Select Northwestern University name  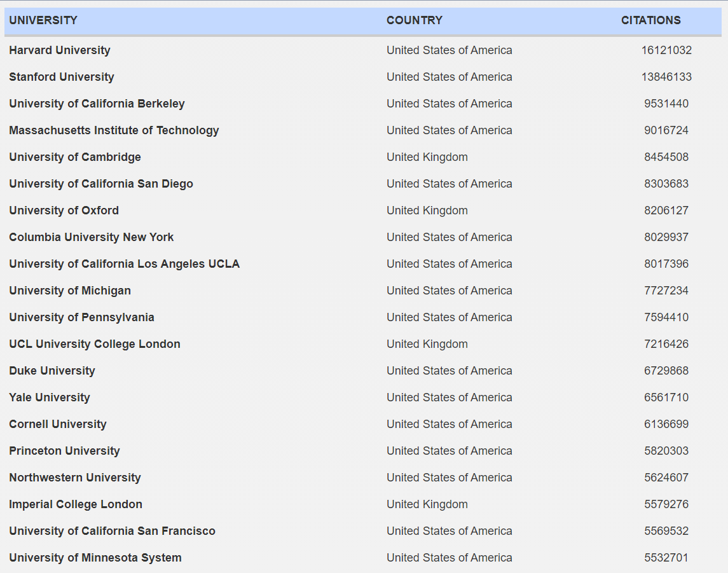coord(75,478)
